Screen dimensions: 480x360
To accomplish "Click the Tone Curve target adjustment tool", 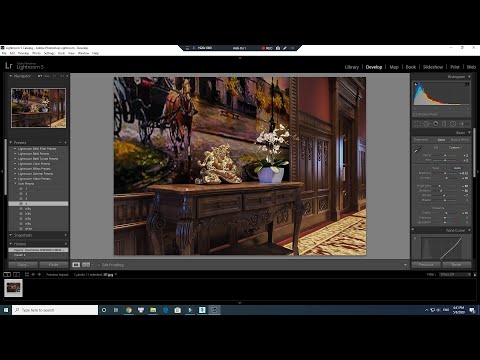I will pyautogui.click(x=415, y=238).
